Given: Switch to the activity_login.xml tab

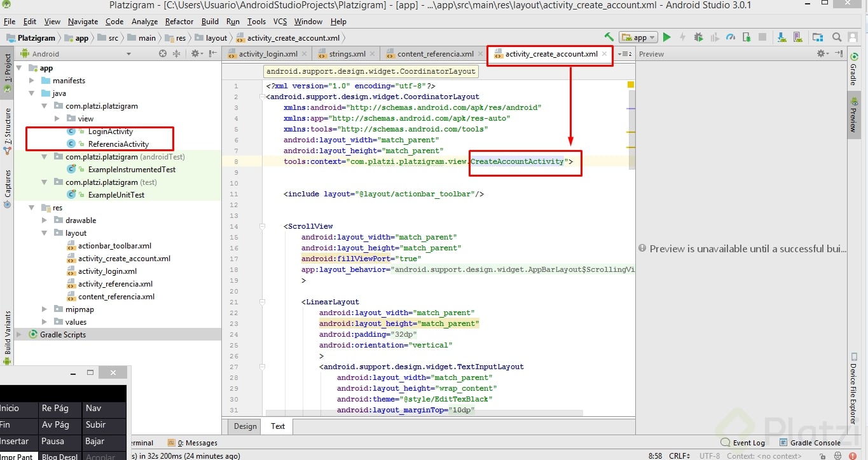Looking at the screenshot, I should click(268, 54).
